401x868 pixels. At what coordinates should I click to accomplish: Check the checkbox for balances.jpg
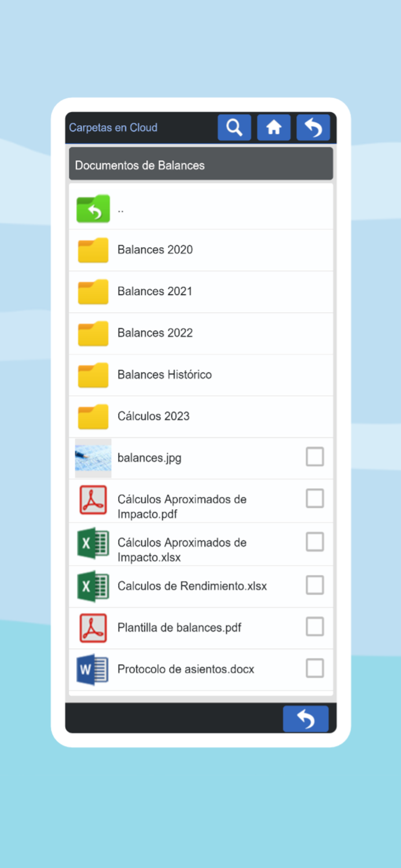click(x=315, y=457)
